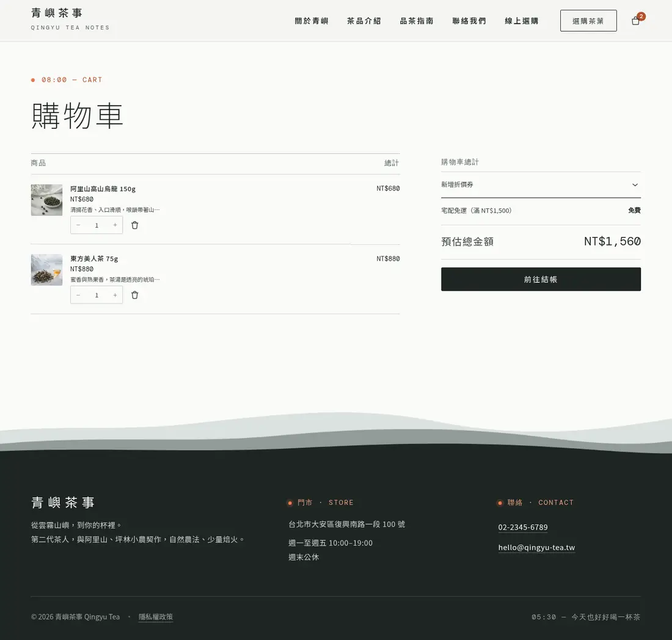Open the 東方美人茶 product thumbnail
The image size is (672, 640).
coord(46,270)
